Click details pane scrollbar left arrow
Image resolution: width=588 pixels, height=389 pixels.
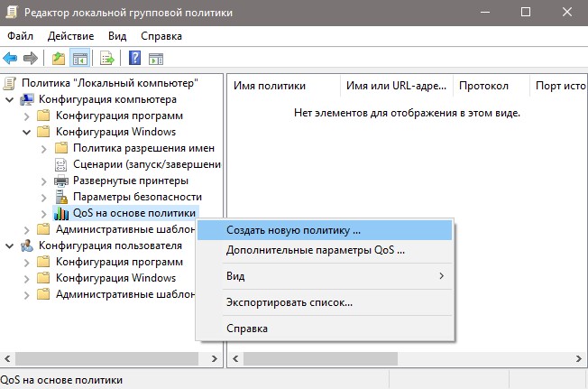235,358
